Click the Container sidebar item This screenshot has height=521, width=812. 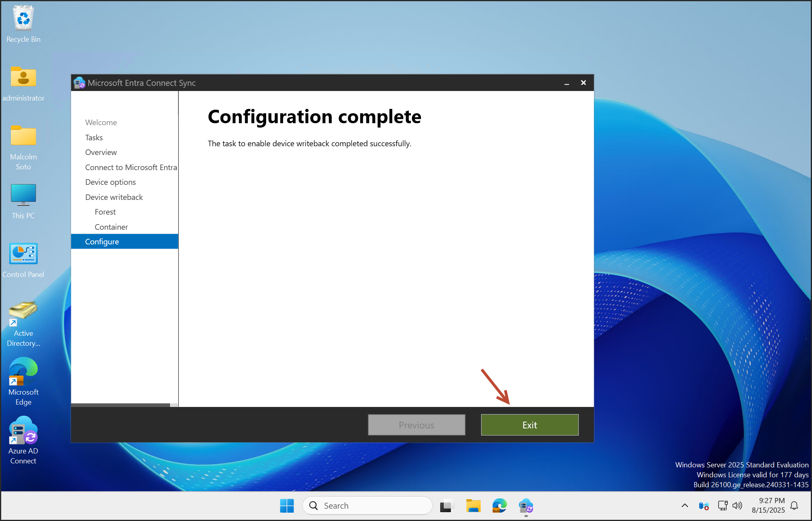[x=111, y=227]
